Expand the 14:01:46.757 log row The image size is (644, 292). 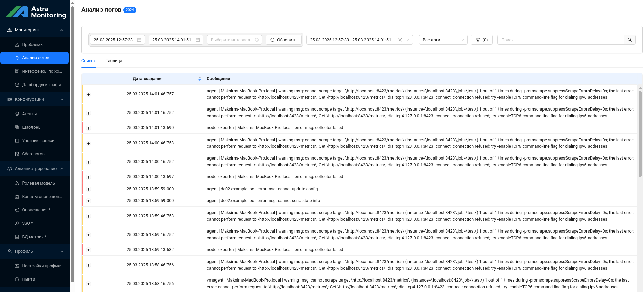[89, 94]
